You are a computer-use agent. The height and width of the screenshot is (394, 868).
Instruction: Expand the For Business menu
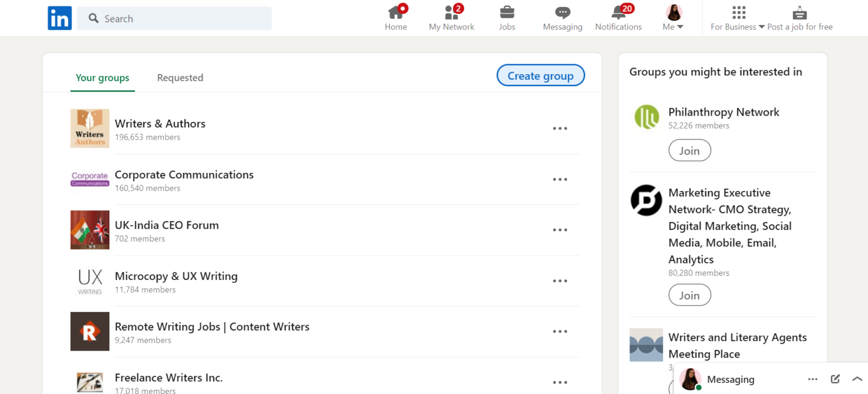coord(738,19)
